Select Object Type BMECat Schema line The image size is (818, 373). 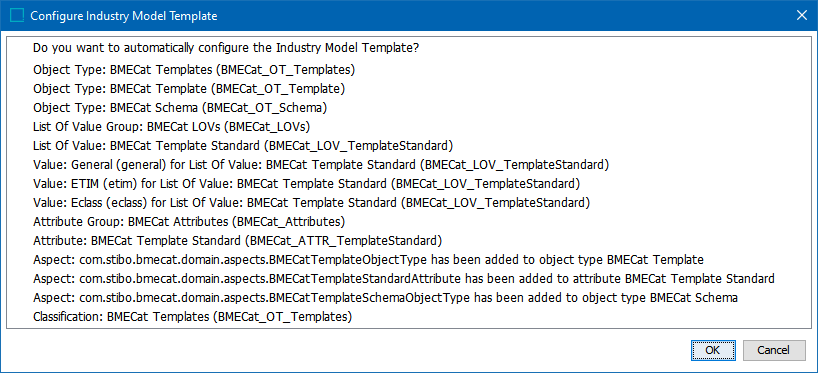180,108
